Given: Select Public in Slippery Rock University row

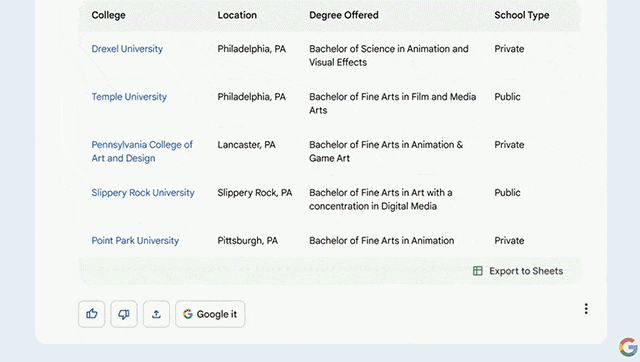Looking at the screenshot, I should (507, 193).
